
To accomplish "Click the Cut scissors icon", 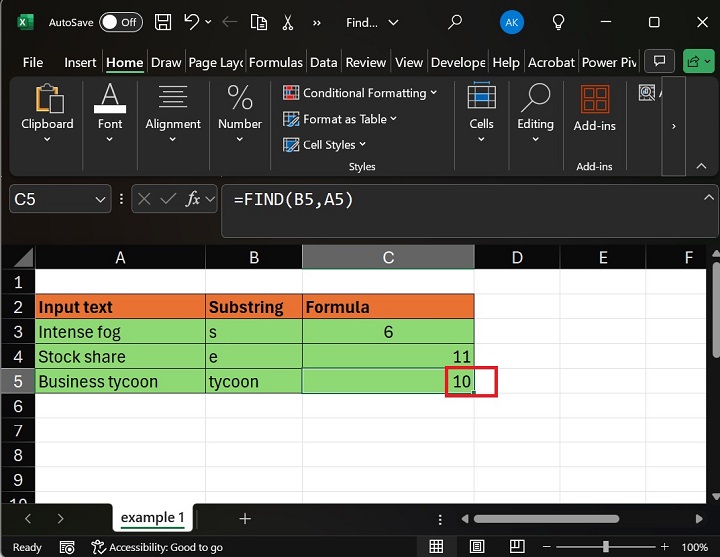I will click(289, 22).
